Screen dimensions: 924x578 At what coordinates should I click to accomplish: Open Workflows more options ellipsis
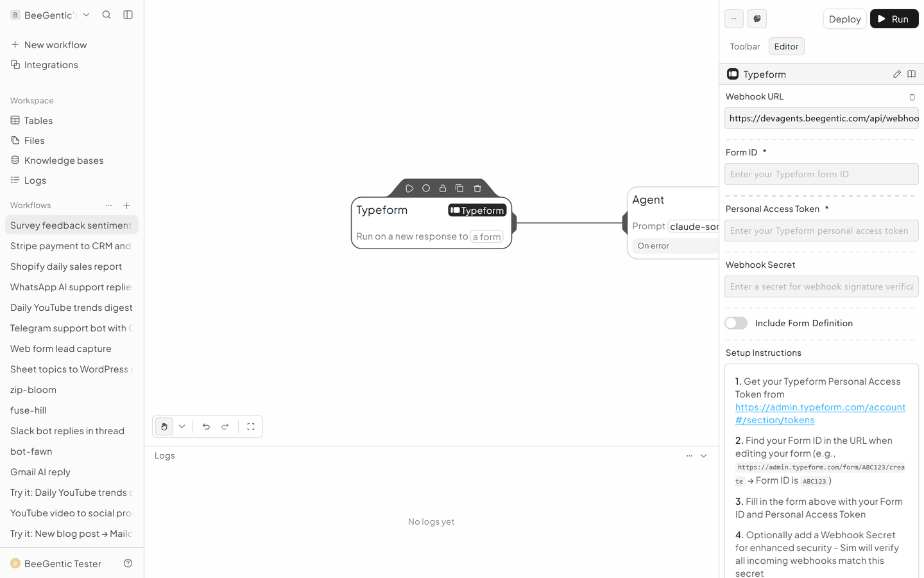coord(109,206)
